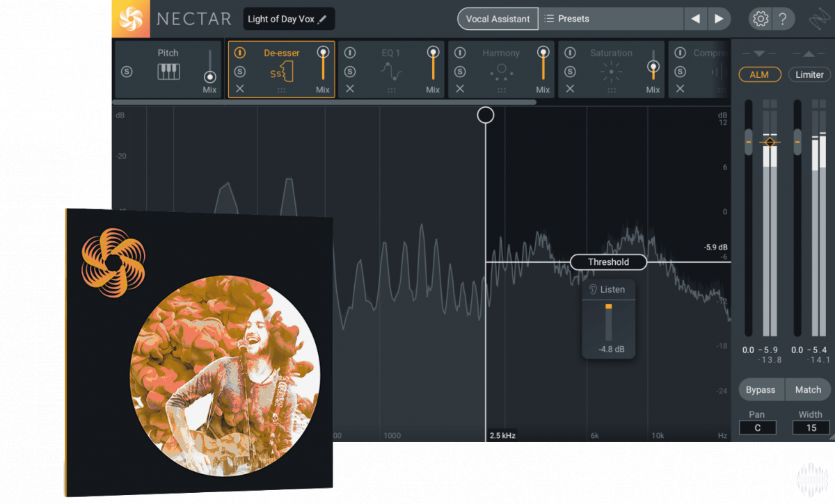This screenshot has width=835, height=504.
Task: Click the Width value field
Action: [811, 428]
